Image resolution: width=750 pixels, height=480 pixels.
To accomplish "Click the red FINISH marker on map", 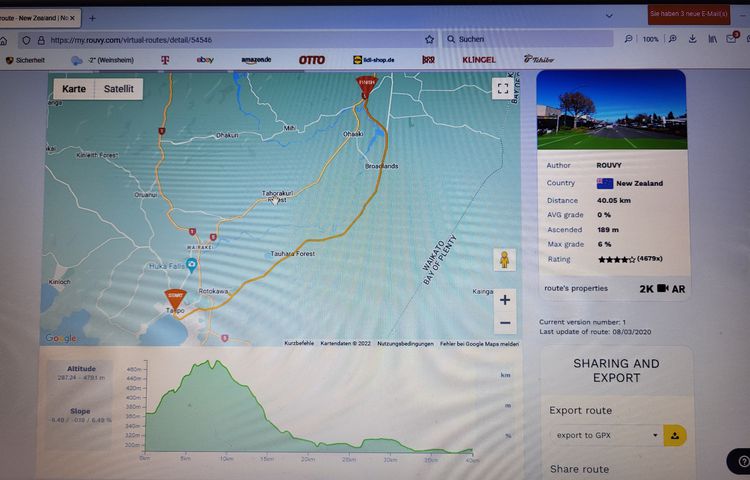I will [366, 86].
